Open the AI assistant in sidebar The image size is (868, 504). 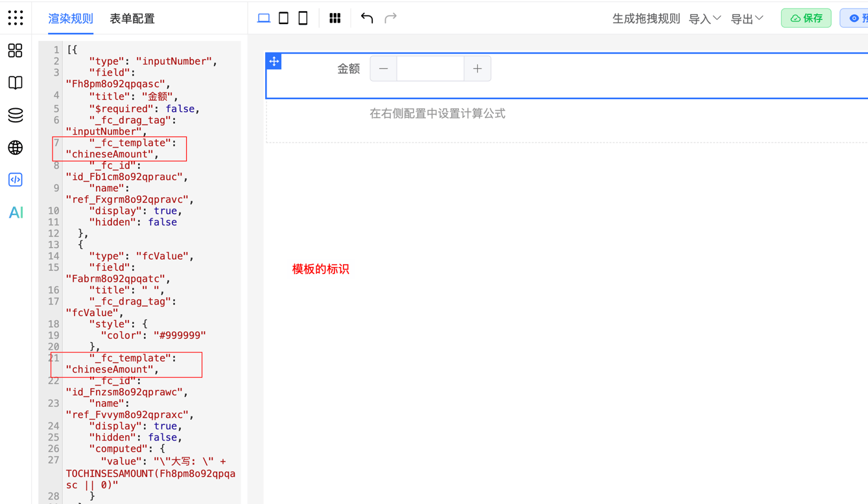point(16,212)
